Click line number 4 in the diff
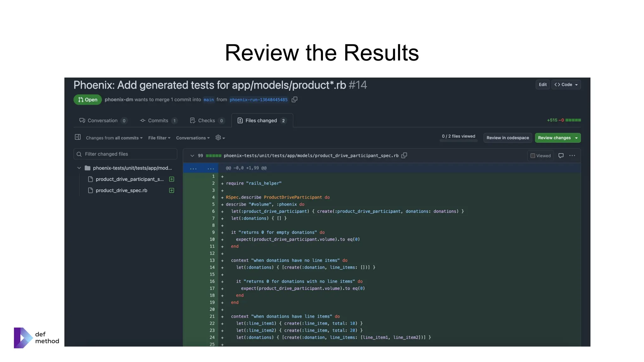 pos(214,197)
